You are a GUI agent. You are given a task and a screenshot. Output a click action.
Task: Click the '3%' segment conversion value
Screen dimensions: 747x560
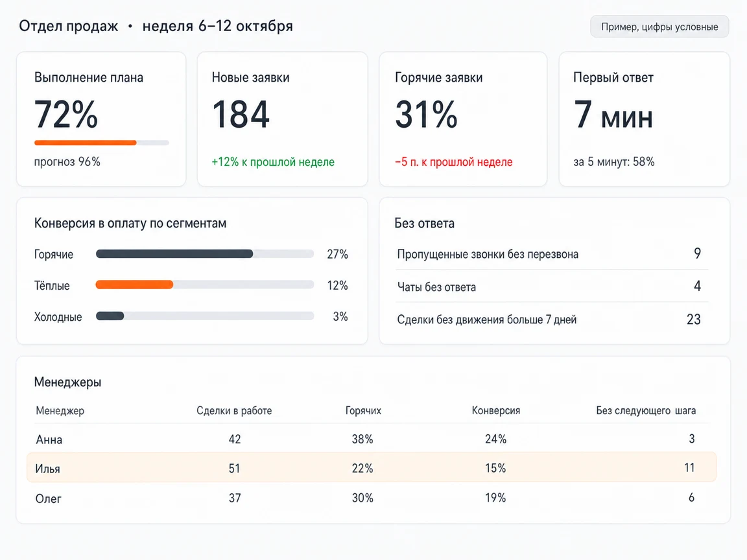340,317
